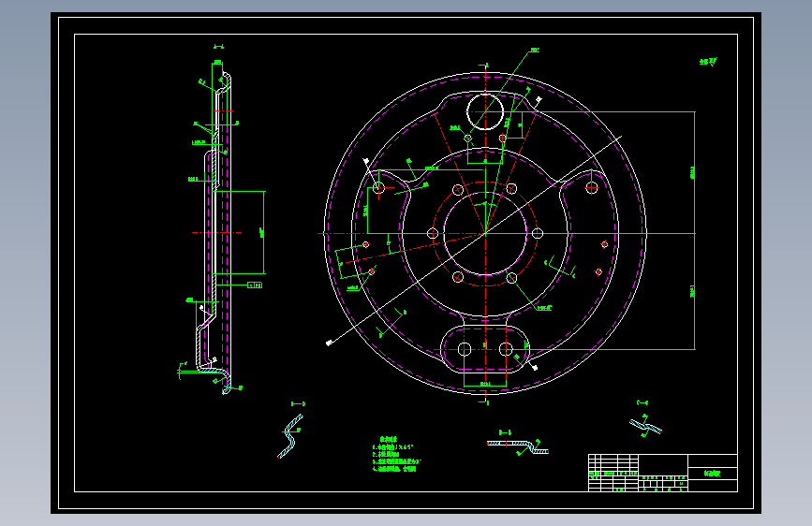Screen dimensions: 812x526
Task: Select the leftmost hole on the red bolt circle
Action: [433, 233]
